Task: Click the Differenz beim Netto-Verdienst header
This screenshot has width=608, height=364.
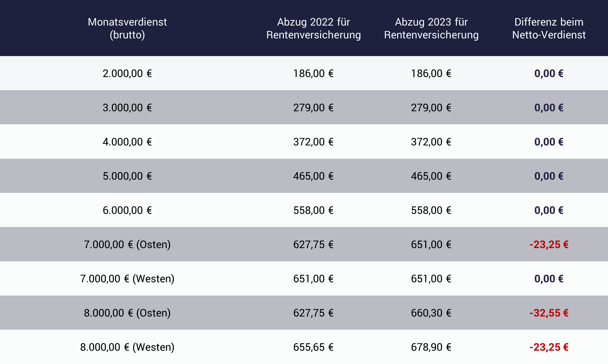Action: pos(549,28)
